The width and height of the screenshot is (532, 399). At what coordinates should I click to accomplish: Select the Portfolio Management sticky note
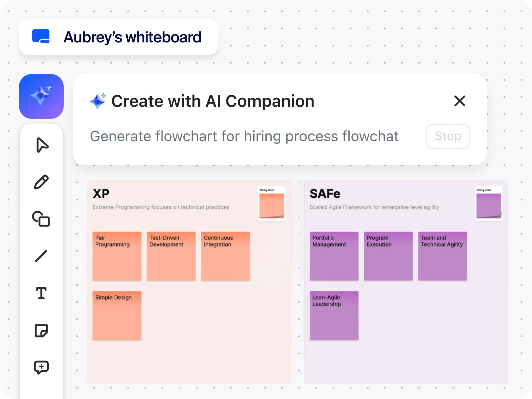click(x=334, y=256)
